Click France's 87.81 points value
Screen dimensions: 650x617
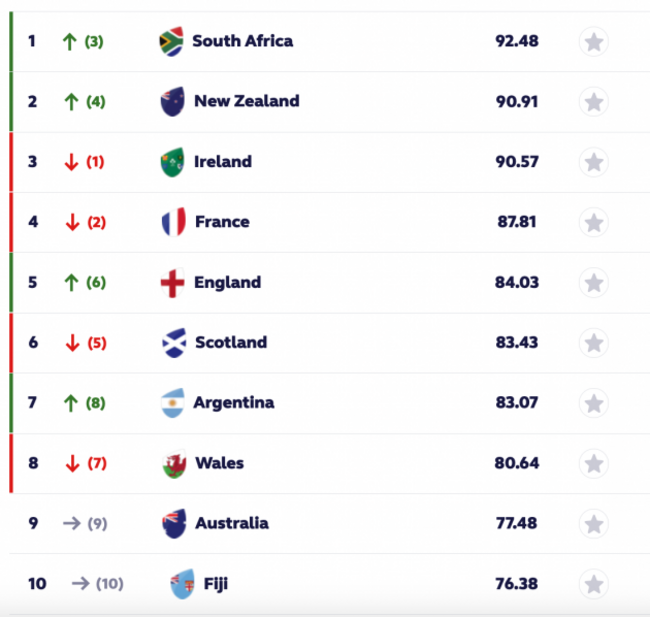[516, 222]
